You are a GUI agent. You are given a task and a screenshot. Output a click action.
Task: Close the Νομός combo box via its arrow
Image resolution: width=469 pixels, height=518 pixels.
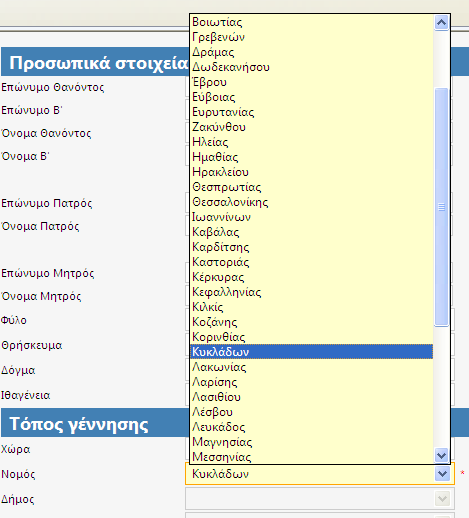point(442,474)
